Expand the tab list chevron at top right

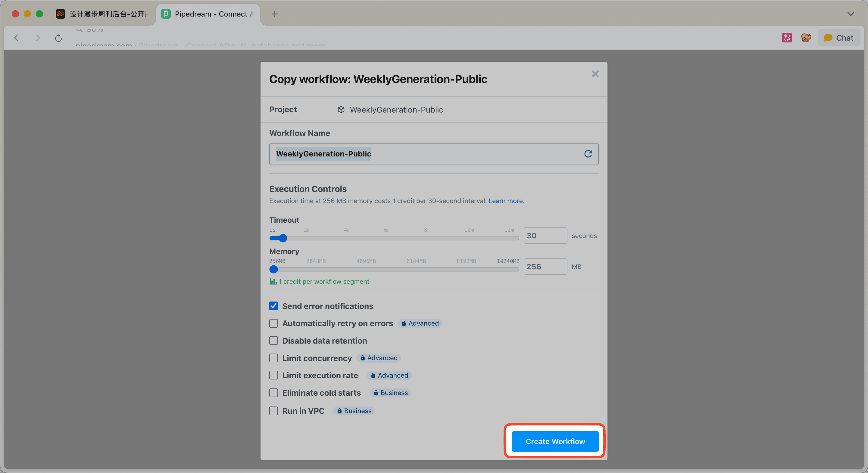coord(851,14)
